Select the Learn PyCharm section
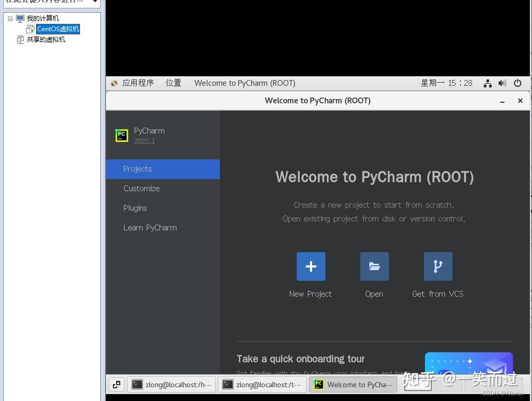Image resolution: width=532 pixels, height=401 pixels. tap(150, 228)
